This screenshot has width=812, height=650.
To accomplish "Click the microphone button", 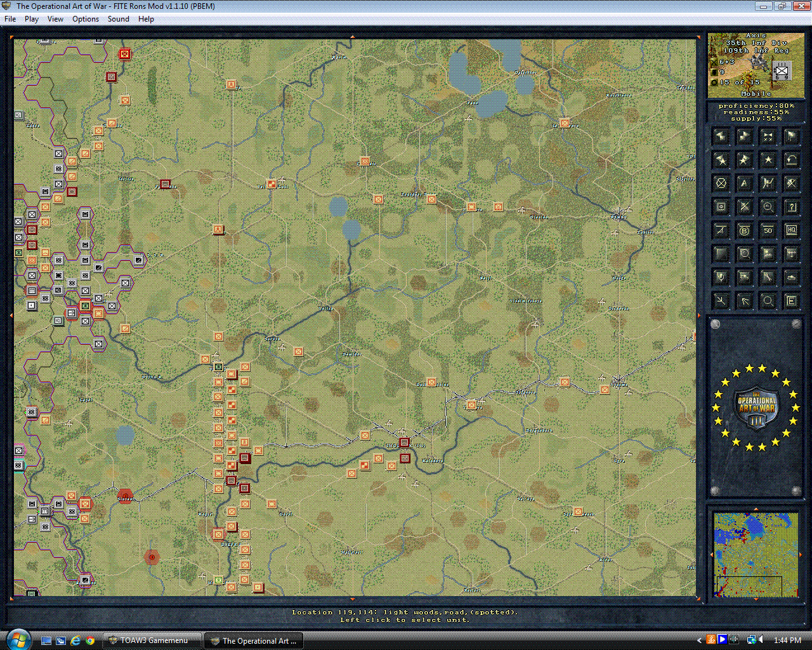I will point(721,277).
